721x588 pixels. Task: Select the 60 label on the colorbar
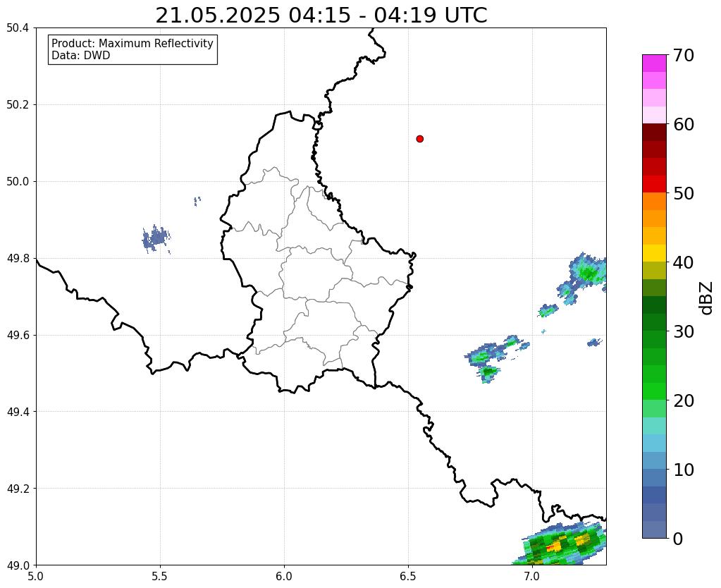tap(683, 124)
